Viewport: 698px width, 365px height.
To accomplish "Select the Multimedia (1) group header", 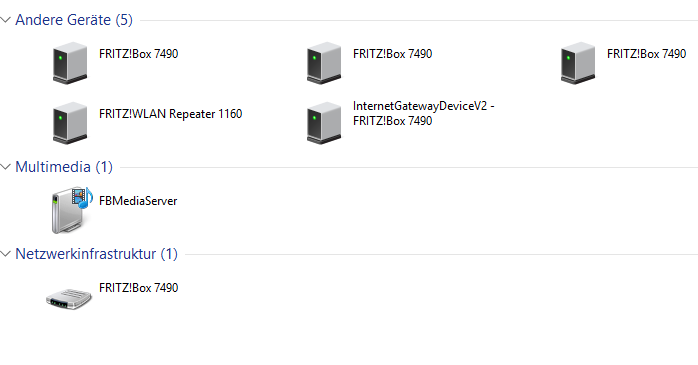I will [64, 167].
